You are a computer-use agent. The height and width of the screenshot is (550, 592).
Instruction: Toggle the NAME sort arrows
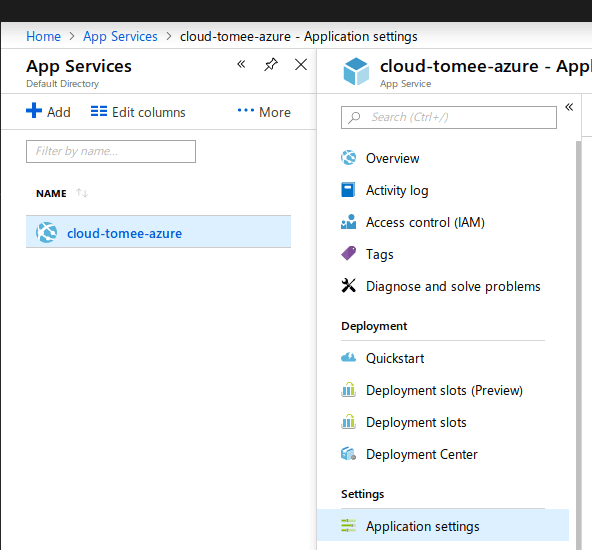click(82, 193)
